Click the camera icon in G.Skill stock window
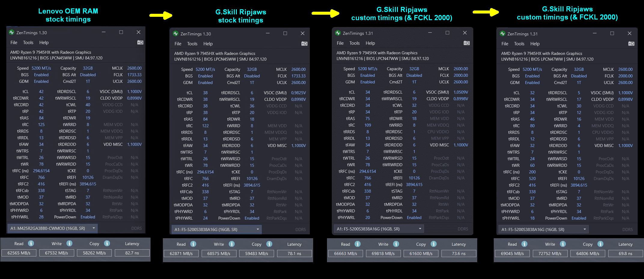Screen dimensions: 644x279 pos(304,44)
